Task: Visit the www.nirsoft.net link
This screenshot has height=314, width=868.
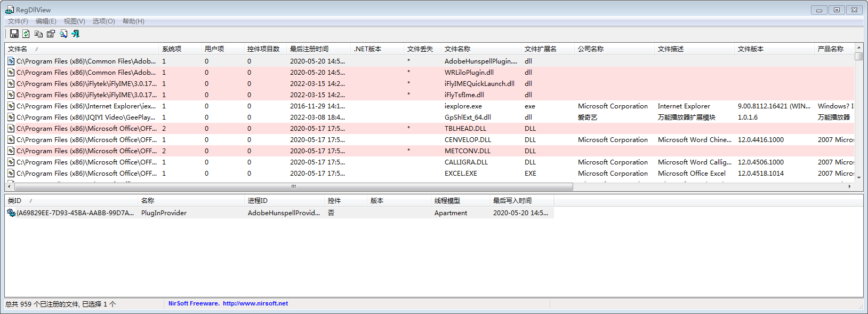Action: [255, 303]
